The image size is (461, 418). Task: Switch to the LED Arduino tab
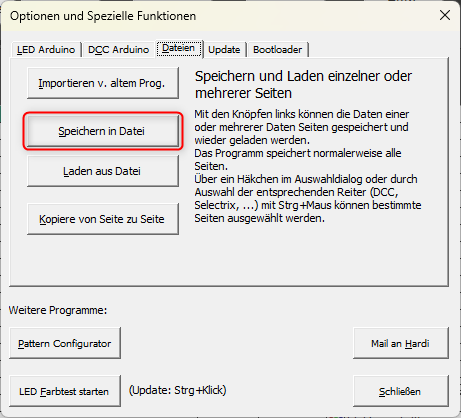(x=46, y=50)
